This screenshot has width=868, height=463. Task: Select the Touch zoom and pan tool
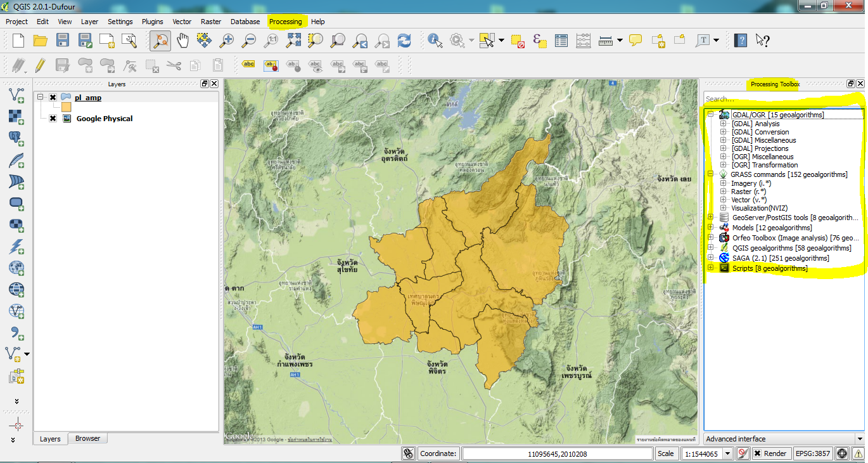[160, 41]
